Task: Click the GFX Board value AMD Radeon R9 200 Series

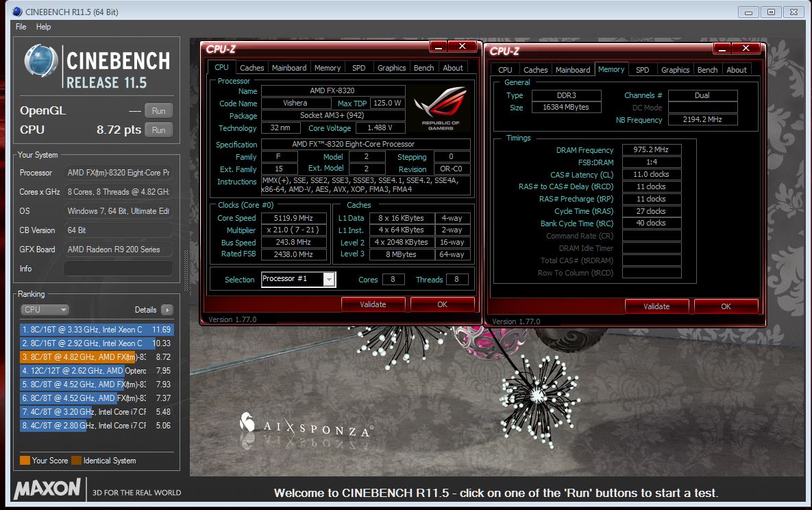Action: 118,250
